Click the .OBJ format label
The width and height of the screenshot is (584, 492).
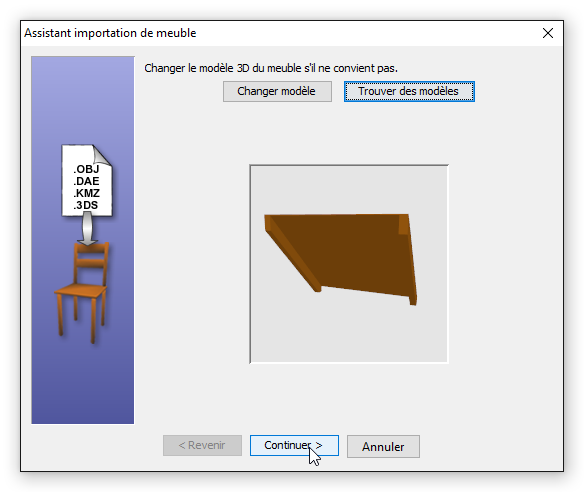(86, 169)
